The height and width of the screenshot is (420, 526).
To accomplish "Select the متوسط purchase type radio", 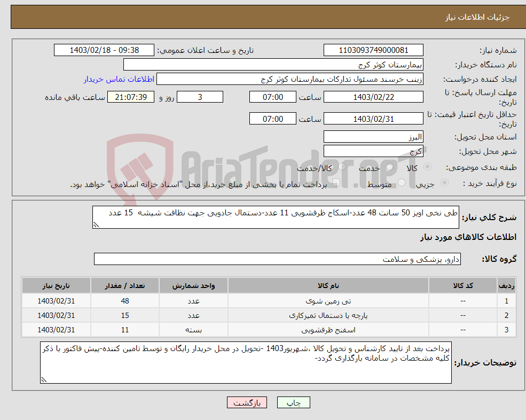I will click(x=402, y=183).
